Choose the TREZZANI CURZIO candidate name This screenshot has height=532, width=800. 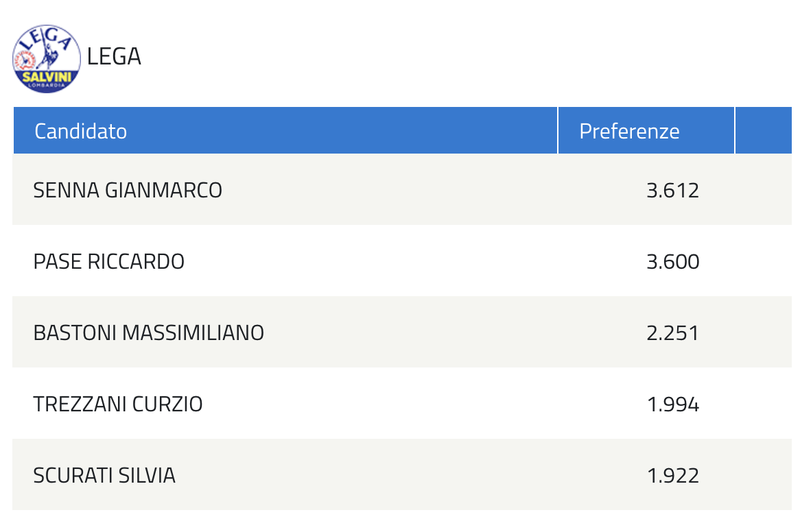point(118,404)
